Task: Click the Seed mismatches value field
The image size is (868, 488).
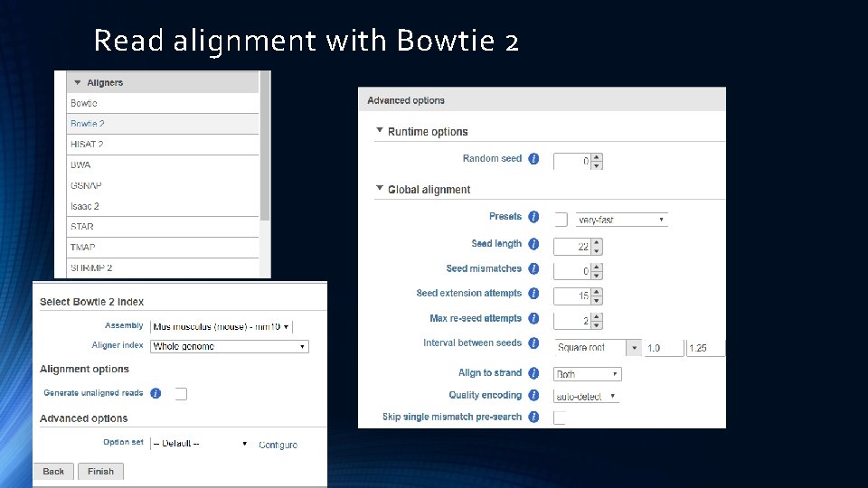Action: (571, 271)
